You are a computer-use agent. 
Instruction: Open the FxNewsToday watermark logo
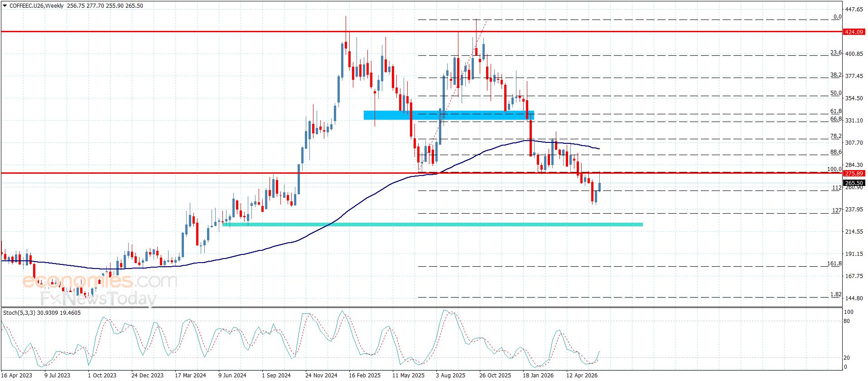pos(98,299)
